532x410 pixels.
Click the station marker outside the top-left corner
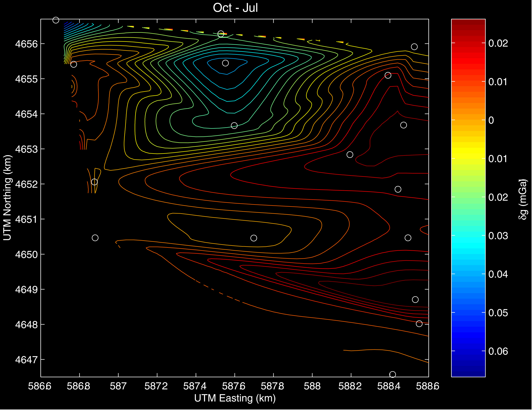coord(56,20)
